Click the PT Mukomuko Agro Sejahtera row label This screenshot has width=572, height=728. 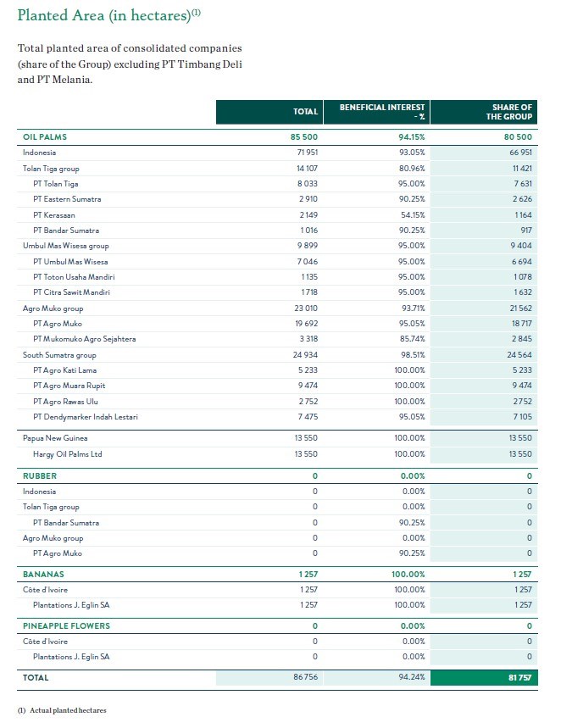coord(84,339)
